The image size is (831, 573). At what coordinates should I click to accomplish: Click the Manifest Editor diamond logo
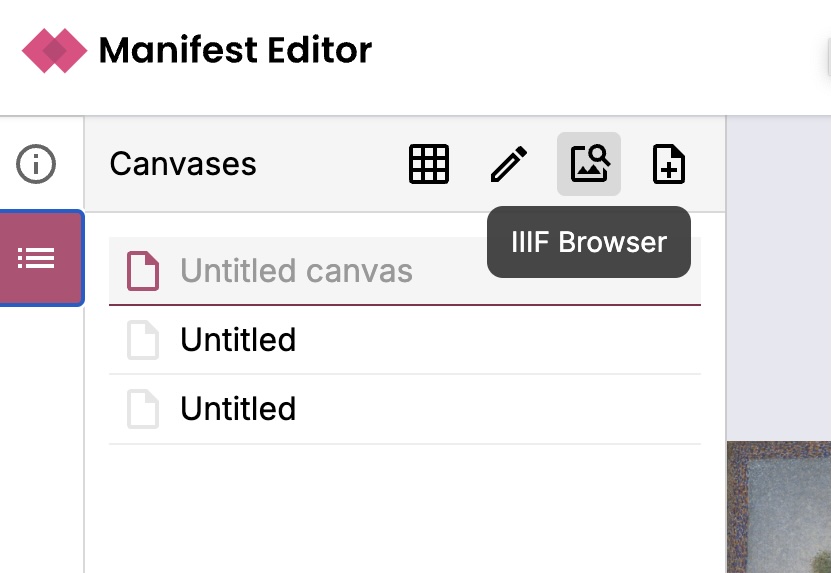pos(57,50)
